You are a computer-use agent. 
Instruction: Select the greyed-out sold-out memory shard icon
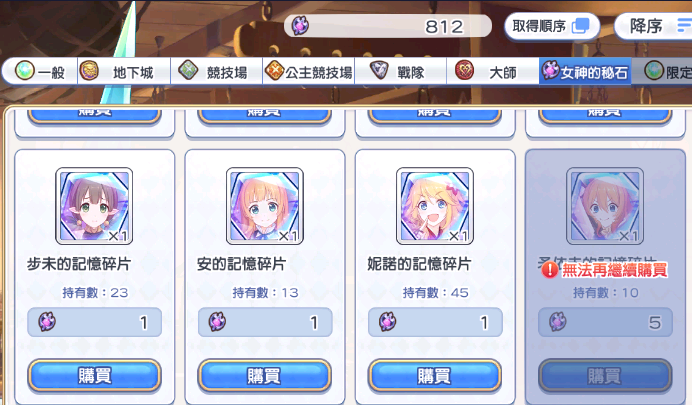point(605,206)
